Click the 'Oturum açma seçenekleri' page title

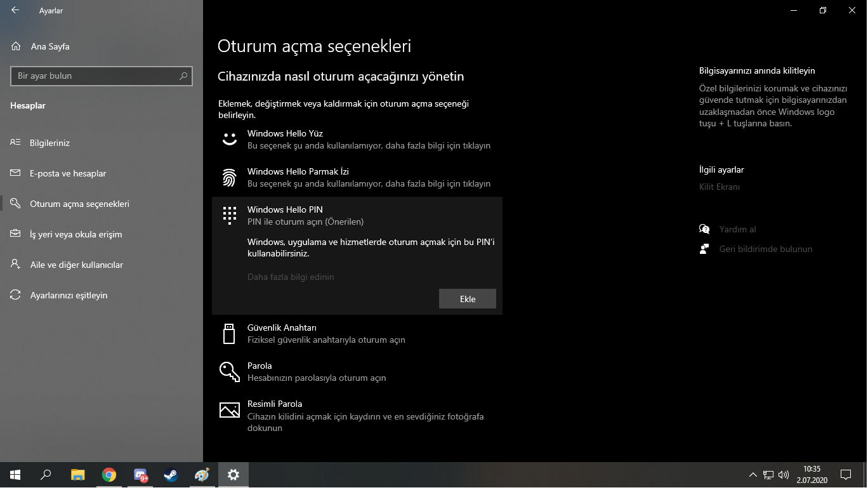click(315, 46)
